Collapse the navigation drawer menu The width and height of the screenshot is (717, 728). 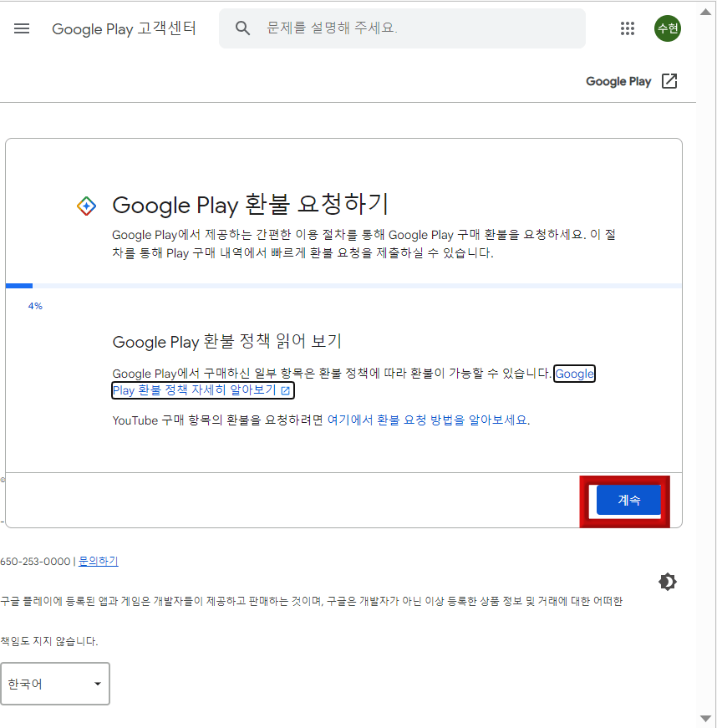click(21, 28)
